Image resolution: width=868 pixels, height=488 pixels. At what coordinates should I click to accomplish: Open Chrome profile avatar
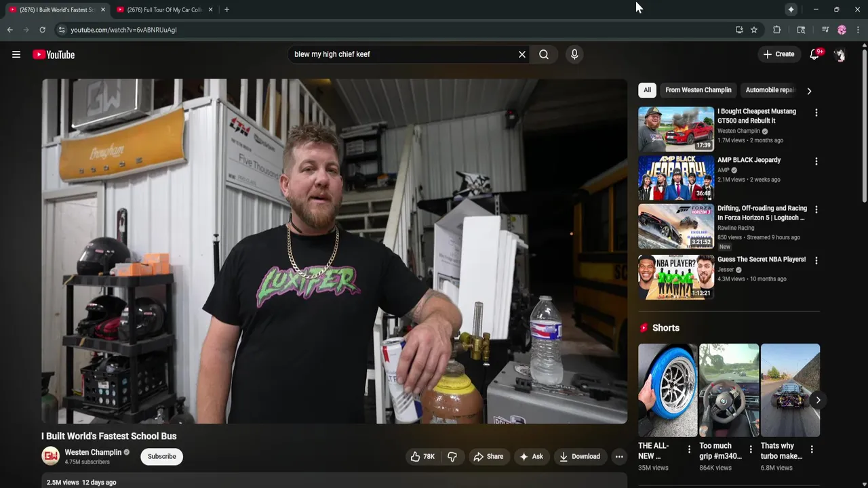[842, 30]
